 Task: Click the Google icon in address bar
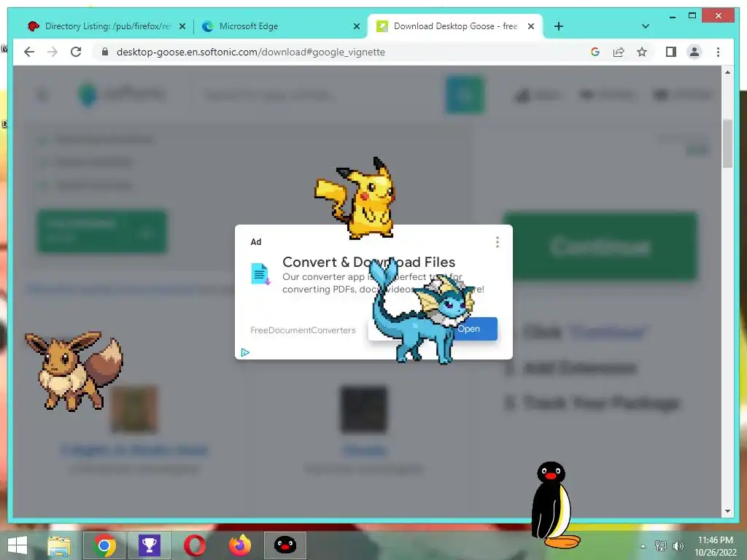[595, 52]
